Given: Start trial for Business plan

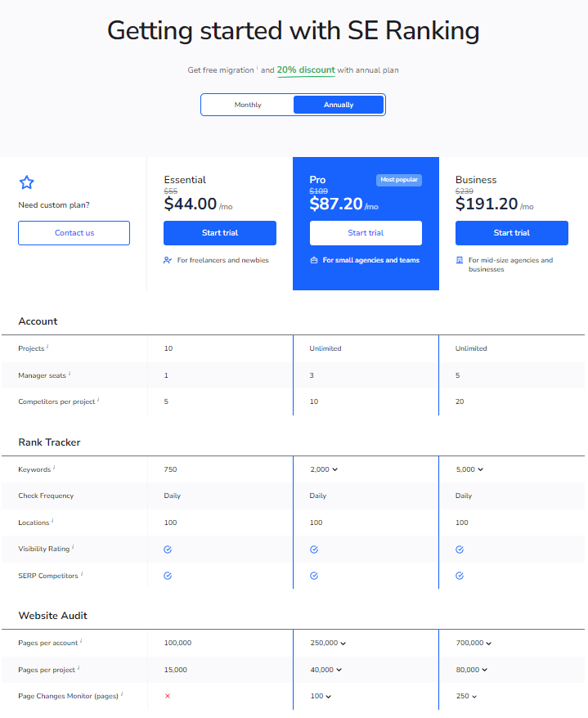Looking at the screenshot, I should pos(511,232).
